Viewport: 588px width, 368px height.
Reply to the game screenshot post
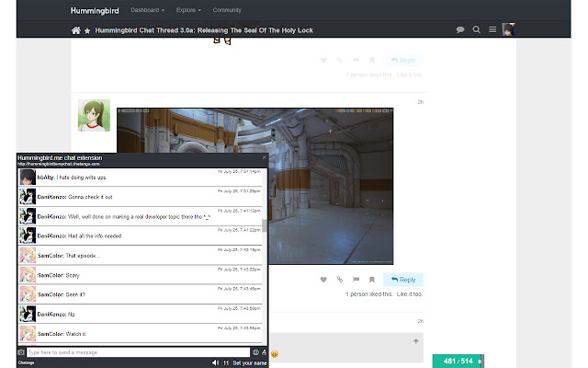[403, 280]
